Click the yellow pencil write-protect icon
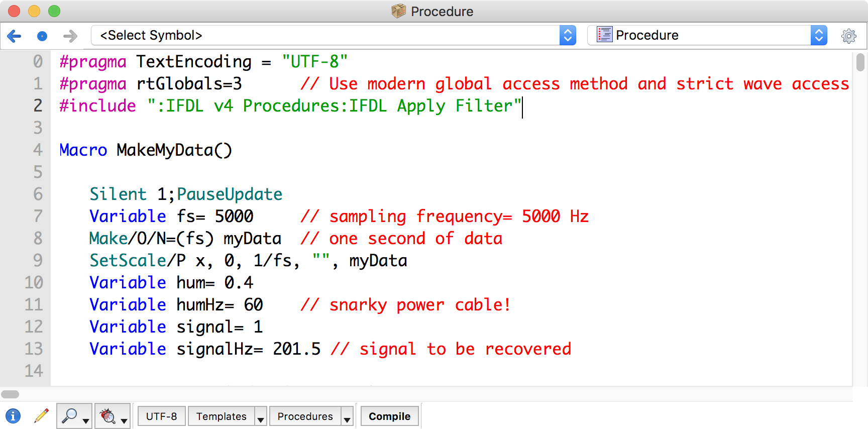This screenshot has height=429, width=868. tap(41, 416)
